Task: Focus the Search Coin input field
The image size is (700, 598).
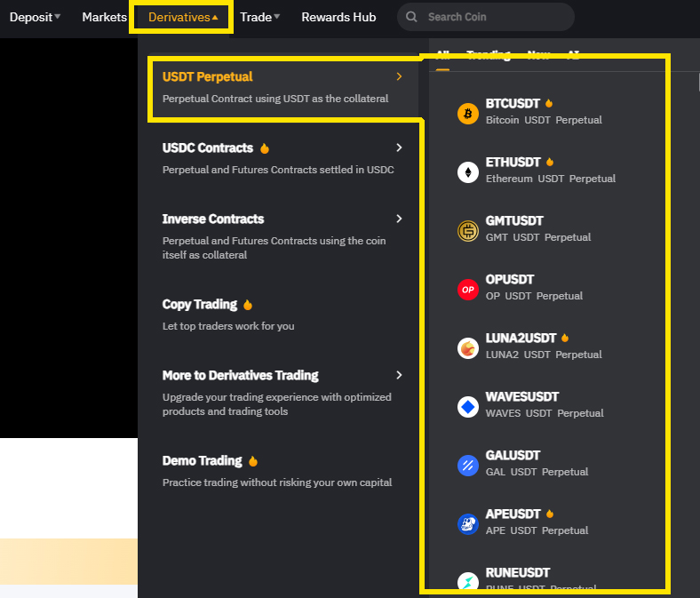Action: click(486, 17)
